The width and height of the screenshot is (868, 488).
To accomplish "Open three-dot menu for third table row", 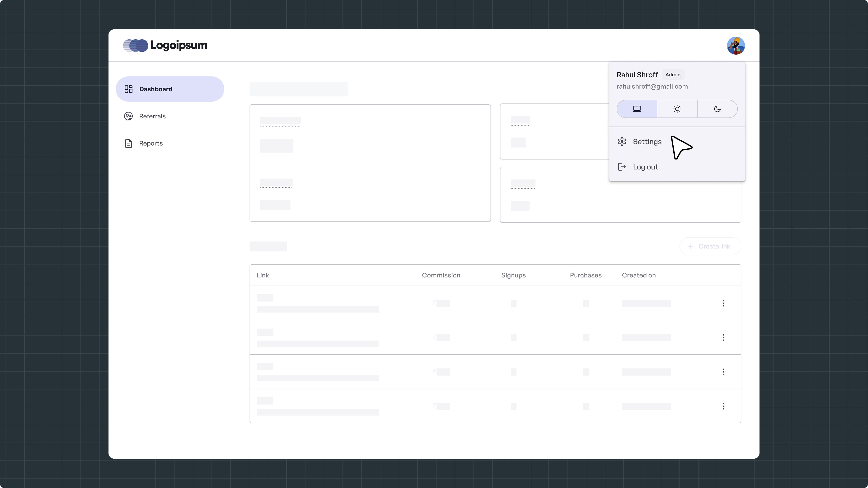I will [723, 372].
